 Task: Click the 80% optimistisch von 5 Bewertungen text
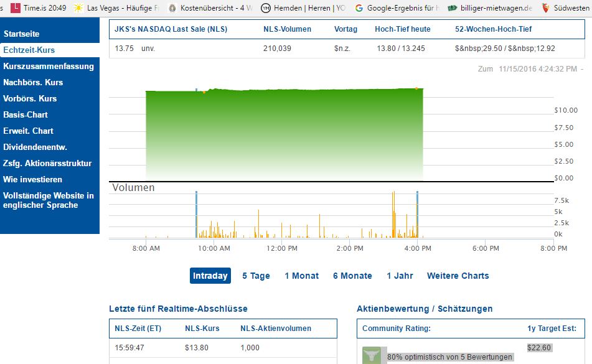(x=449, y=357)
